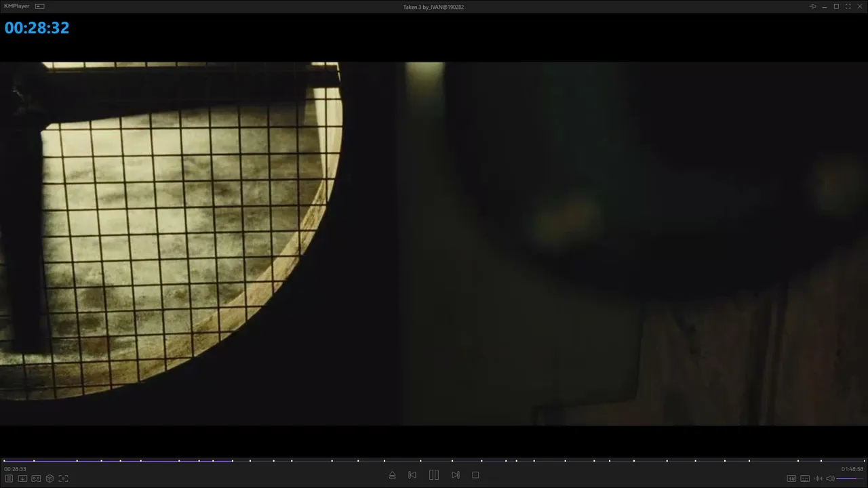Open a file using the eject icon
868x488 pixels.
[392, 475]
